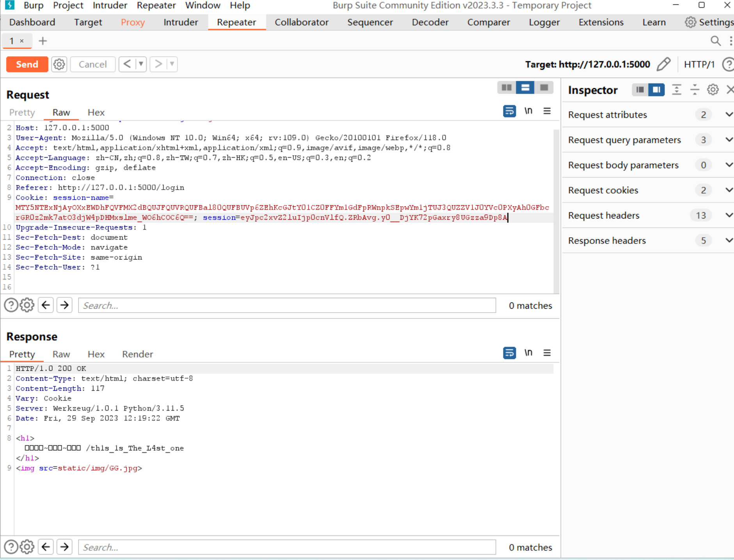Open Repeater help question mark icon
This screenshot has height=560, width=734.
coord(728,64)
